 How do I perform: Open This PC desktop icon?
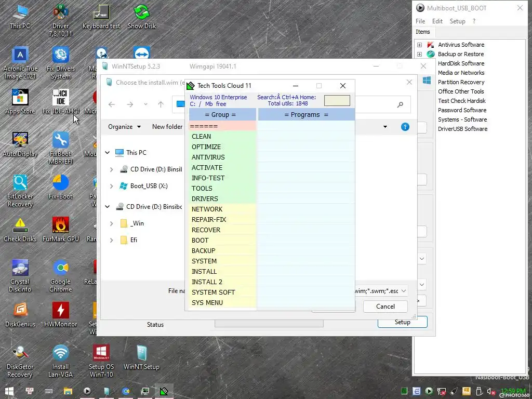coord(20,16)
